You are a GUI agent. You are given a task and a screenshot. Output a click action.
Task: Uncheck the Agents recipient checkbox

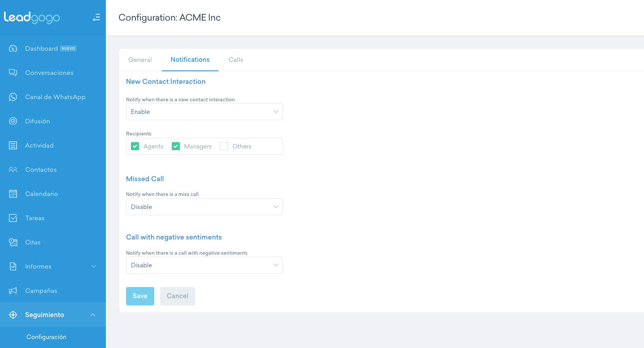coord(135,146)
